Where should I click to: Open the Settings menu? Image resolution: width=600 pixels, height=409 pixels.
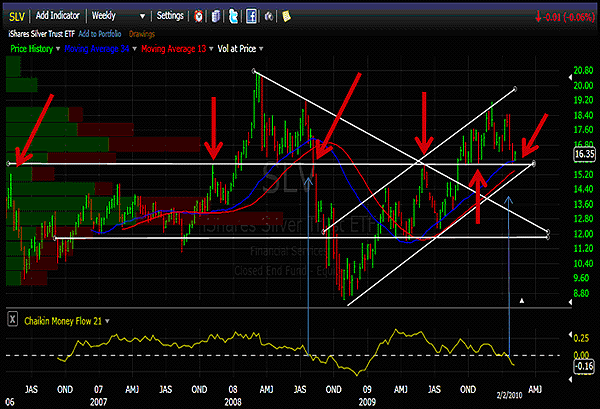(x=171, y=17)
